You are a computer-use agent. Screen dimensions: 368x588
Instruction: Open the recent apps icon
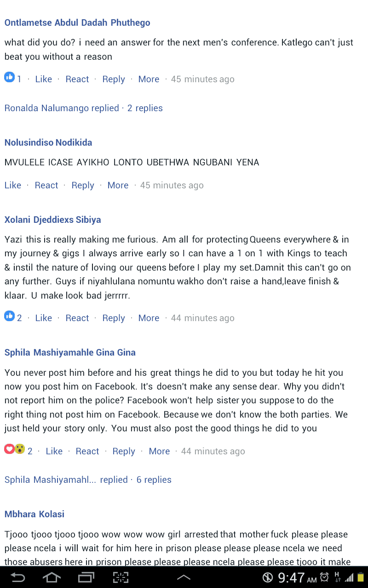point(86,577)
